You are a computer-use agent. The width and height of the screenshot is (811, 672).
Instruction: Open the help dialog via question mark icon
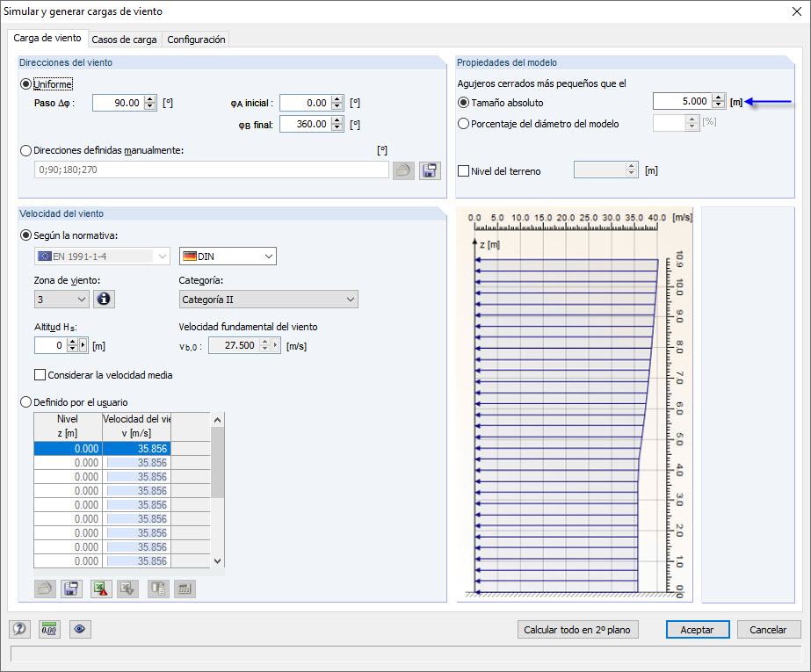click(x=18, y=629)
